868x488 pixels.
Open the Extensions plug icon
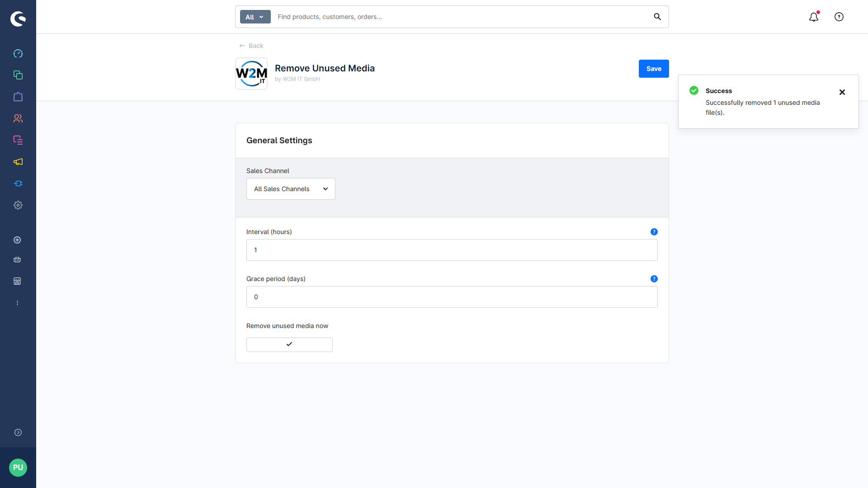[18, 183]
